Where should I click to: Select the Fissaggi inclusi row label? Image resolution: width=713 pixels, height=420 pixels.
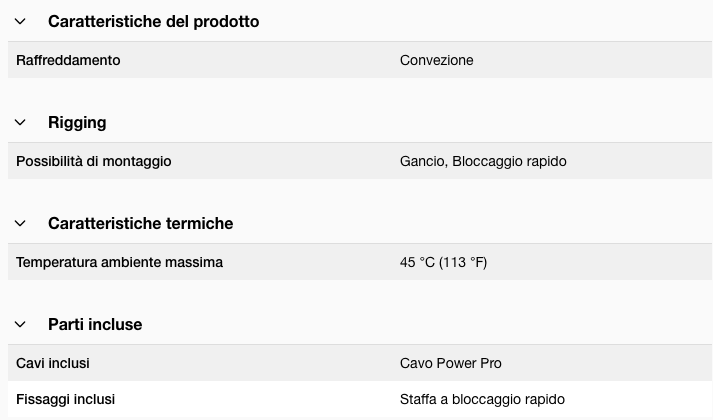click(65, 399)
